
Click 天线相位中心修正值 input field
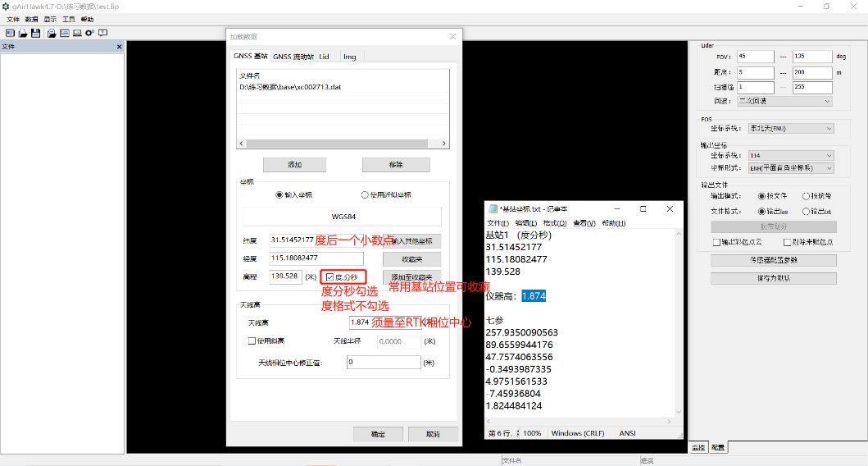tap(384, 363)
